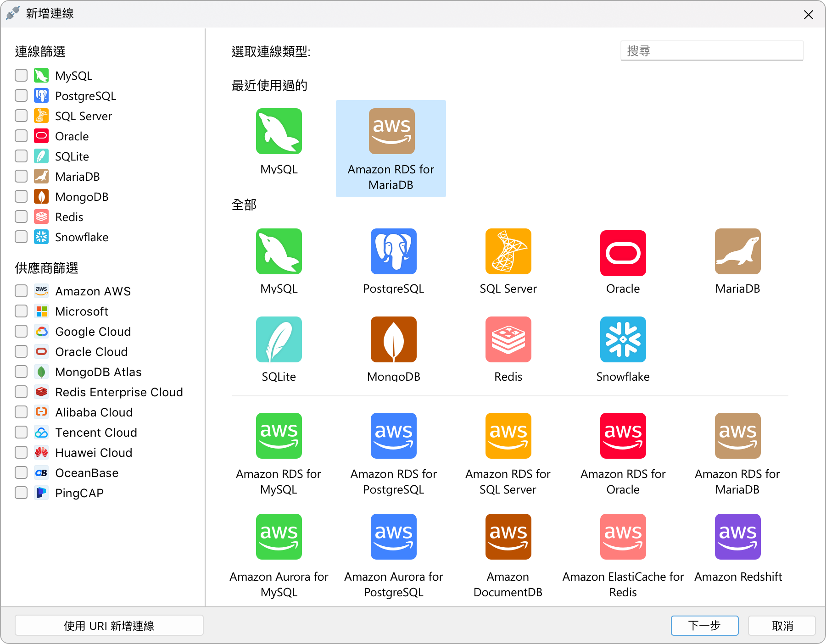Enable the Alibaba Cloud vendor filter
Screen dimensions: 826x644
pyautogui.click(x=21, y=412)
